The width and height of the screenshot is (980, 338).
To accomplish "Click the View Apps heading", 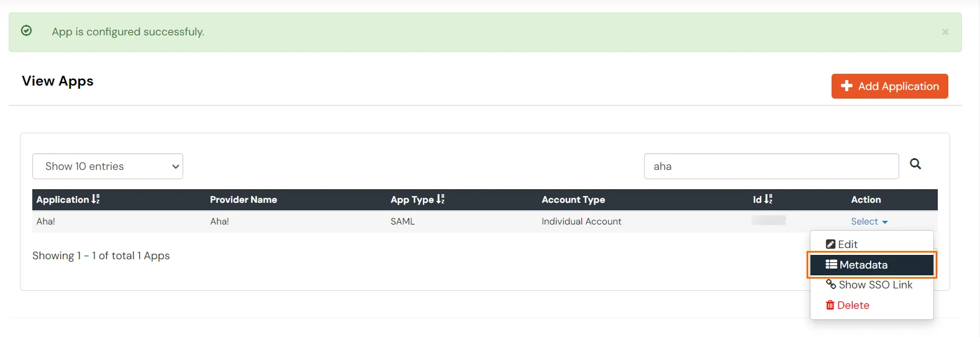I will [58, 81].
